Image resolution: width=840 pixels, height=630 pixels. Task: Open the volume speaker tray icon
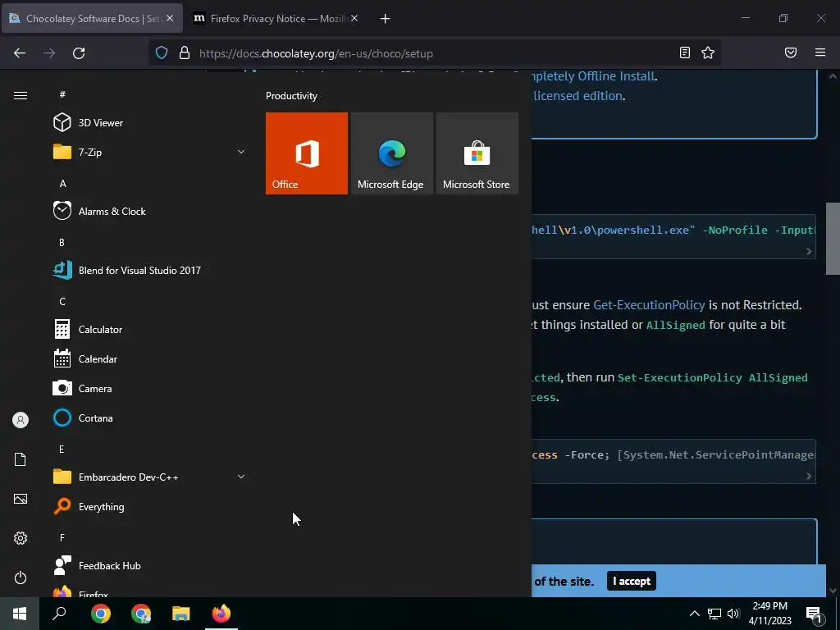[x=733, y=614]
